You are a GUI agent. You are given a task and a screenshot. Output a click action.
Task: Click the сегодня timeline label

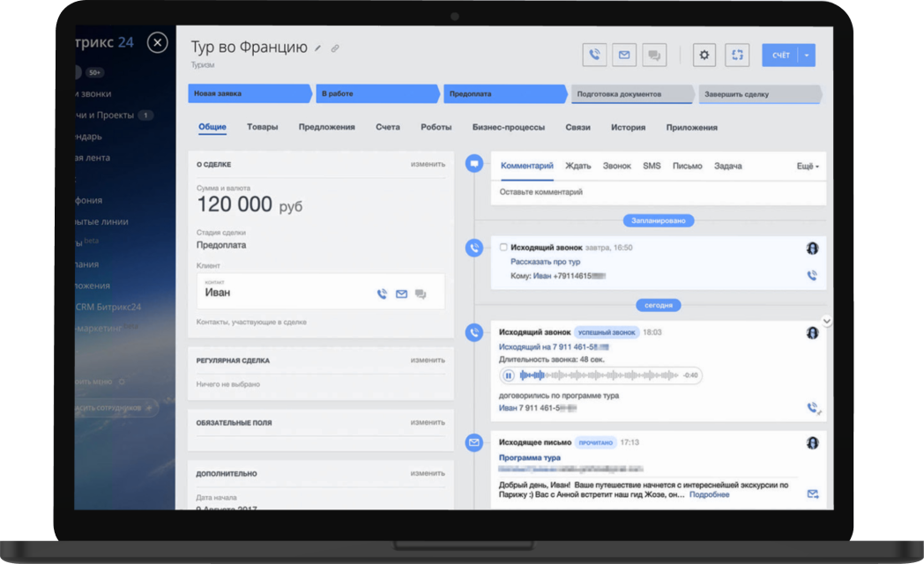659,305
